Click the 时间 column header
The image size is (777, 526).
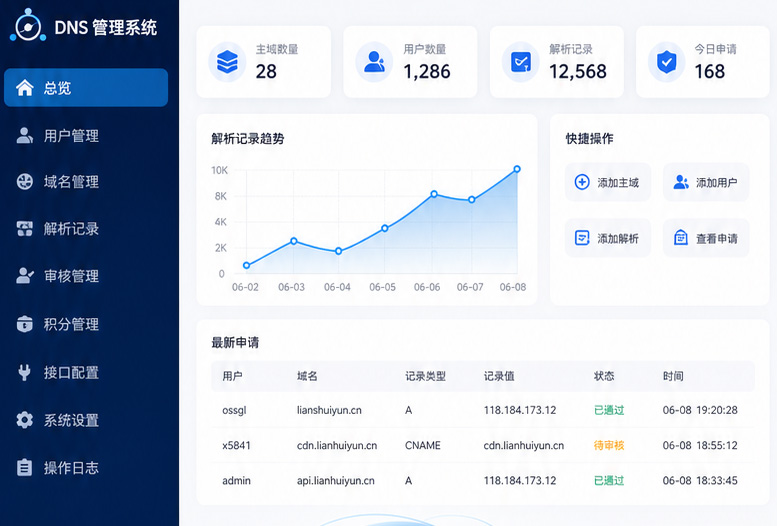point(673,376)
